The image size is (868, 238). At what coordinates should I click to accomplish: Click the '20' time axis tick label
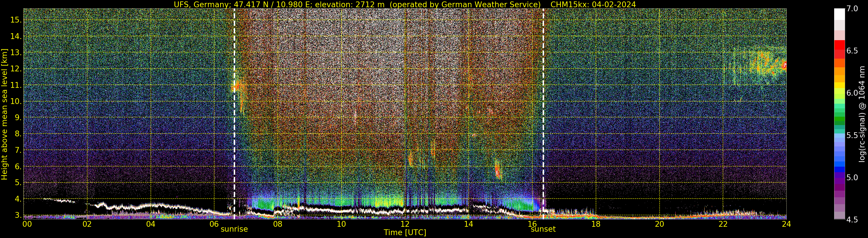[x=659, y=224]
